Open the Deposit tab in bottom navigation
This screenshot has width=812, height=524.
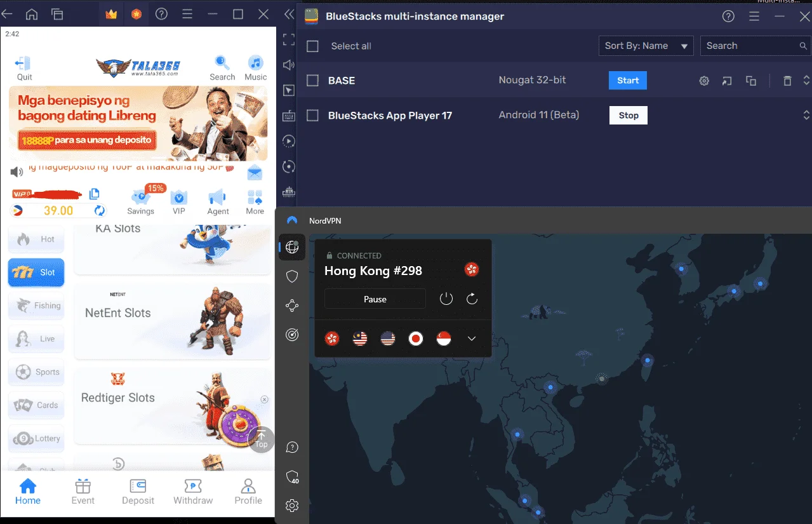pos(138,492)
